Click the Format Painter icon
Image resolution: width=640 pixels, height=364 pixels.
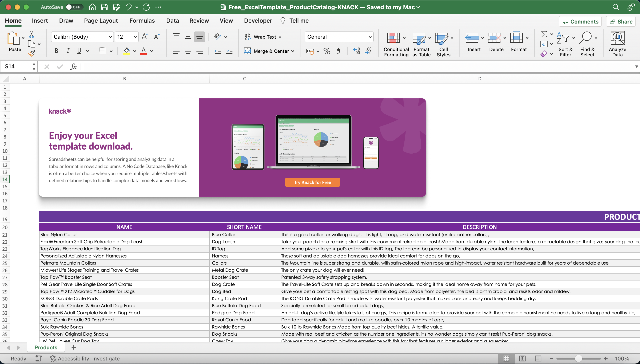coord(32,53)
